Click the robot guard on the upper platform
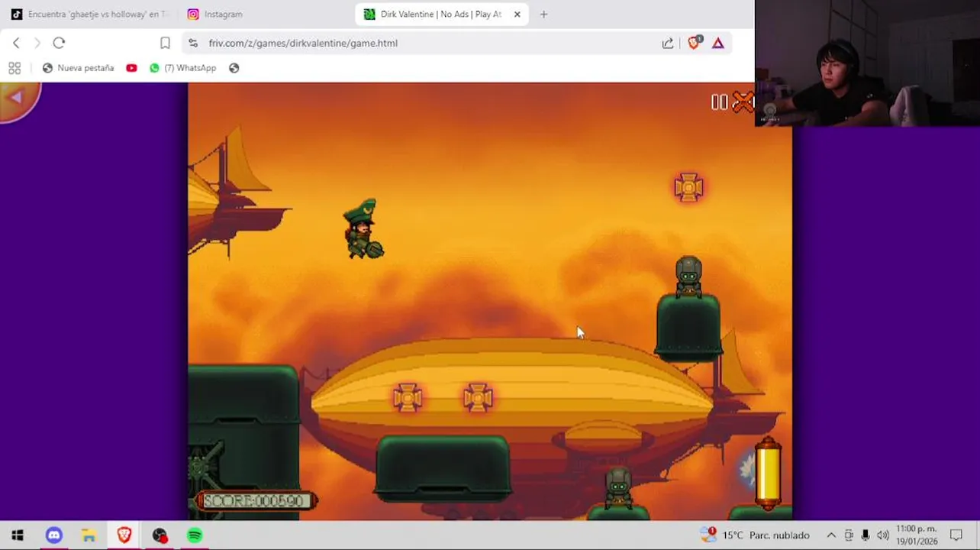This screenshot has width=980, height=550. (x=688, y=277)
